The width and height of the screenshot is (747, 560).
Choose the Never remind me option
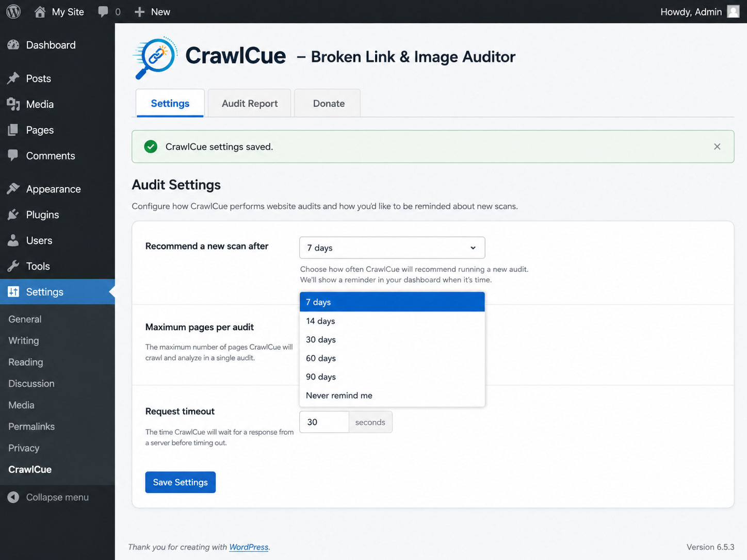click(x=392, y=396)
